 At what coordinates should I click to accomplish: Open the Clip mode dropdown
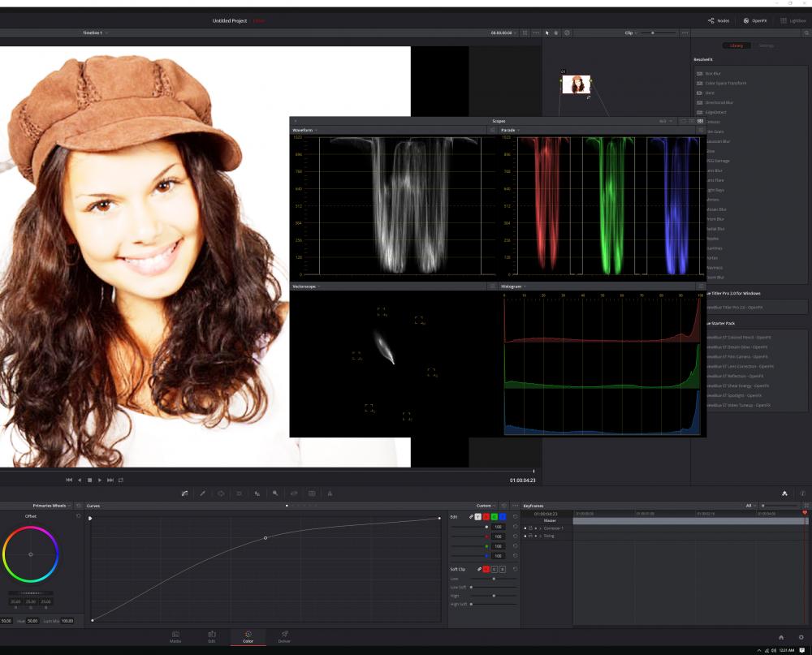point(631,32)
